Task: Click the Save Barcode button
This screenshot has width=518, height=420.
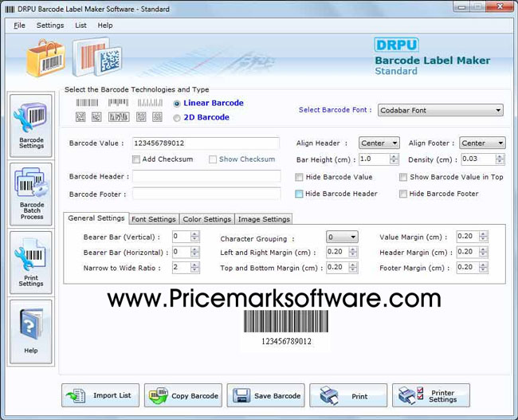Action: [x=265, y=395]
